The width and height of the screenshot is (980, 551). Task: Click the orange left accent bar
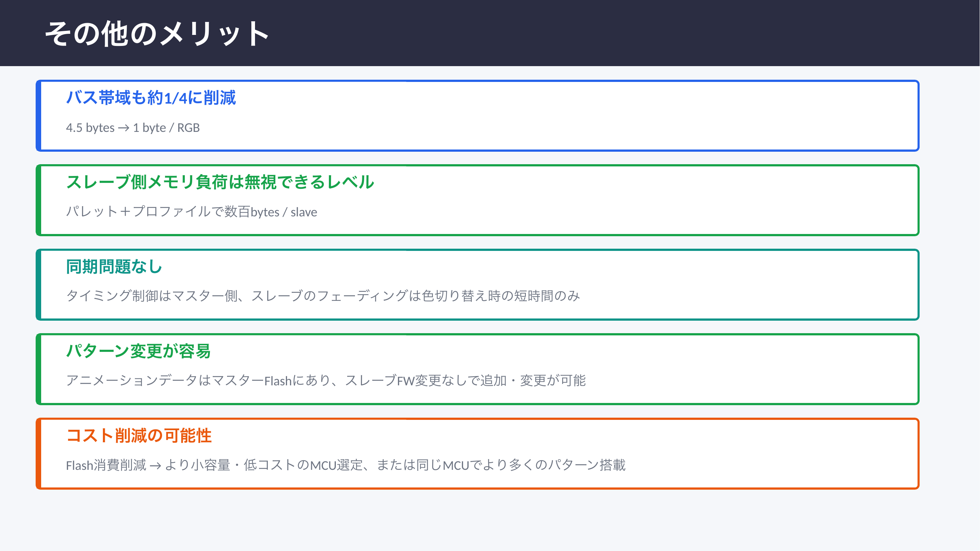[39, 454]
